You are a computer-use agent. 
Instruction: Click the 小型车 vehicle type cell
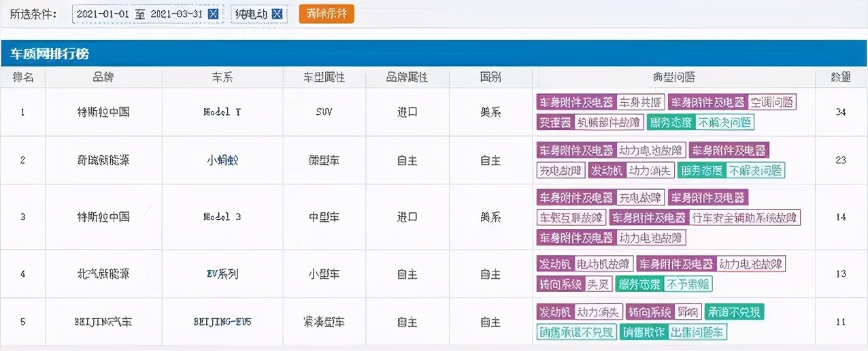pos(324,274)
